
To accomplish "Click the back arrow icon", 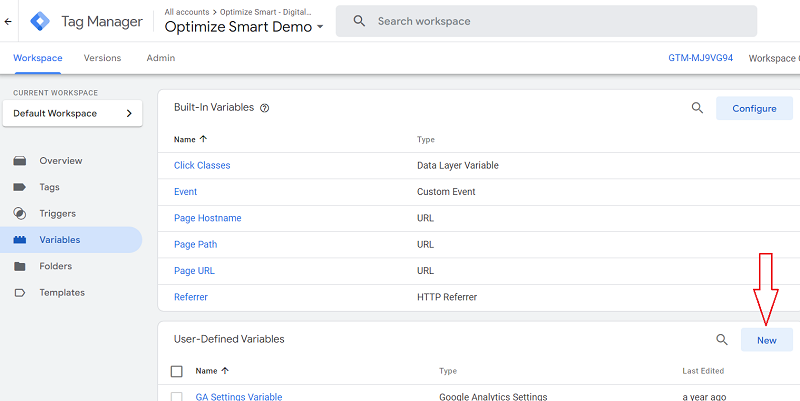I will pyautogui.click(x=8, y=21).
